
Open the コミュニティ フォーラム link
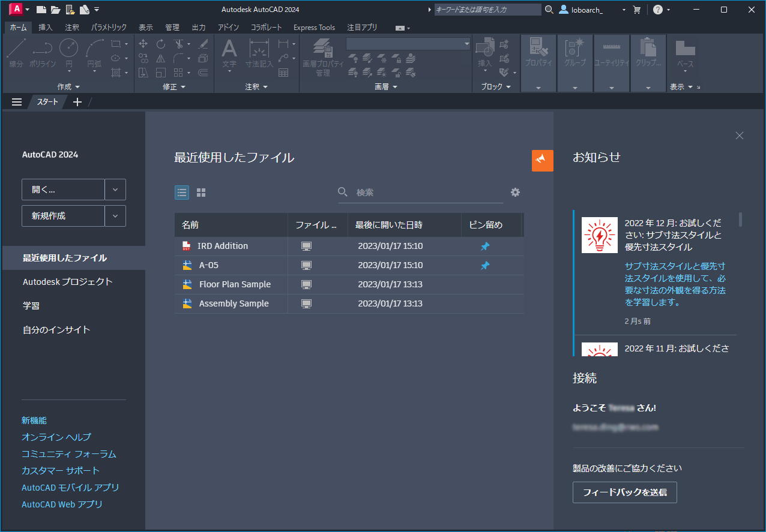pos(69,454)
